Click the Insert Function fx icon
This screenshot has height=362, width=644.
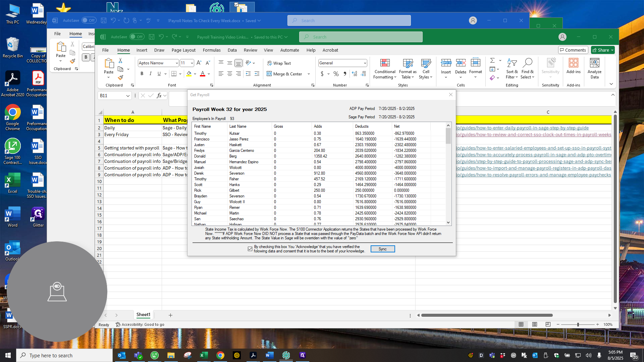[159, 96]
